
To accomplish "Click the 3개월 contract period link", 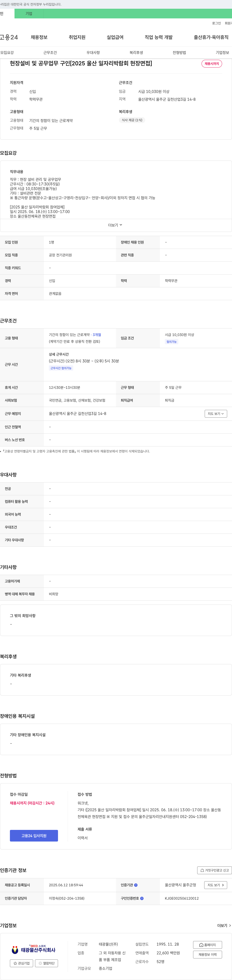I will (x=97, y=335).
